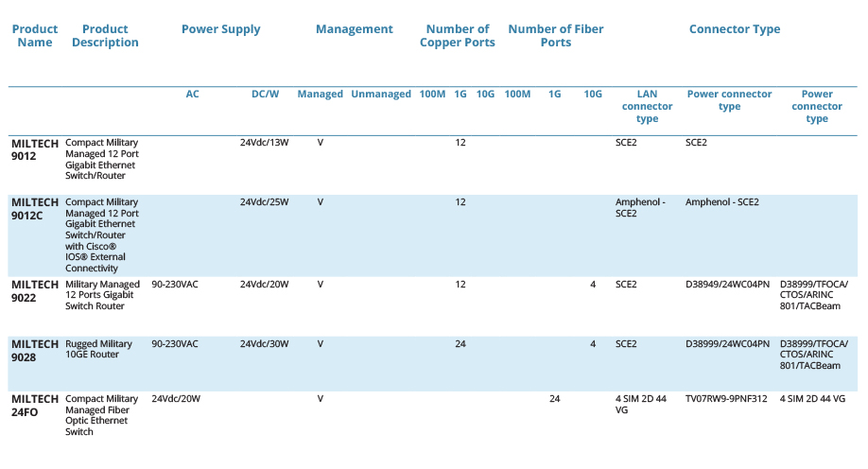The height and width of the screenshot is (469, 868).
Task: Click the Rugged Military 10GE Router description
Action: 98,349
